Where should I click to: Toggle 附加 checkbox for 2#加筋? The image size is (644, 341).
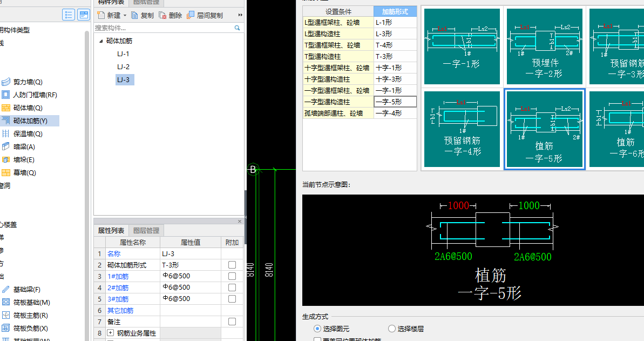232,287
